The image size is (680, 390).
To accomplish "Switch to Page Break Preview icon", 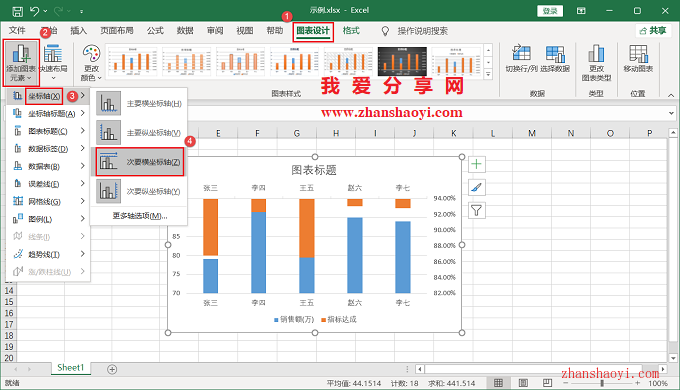I will click(x=547, y=383).
